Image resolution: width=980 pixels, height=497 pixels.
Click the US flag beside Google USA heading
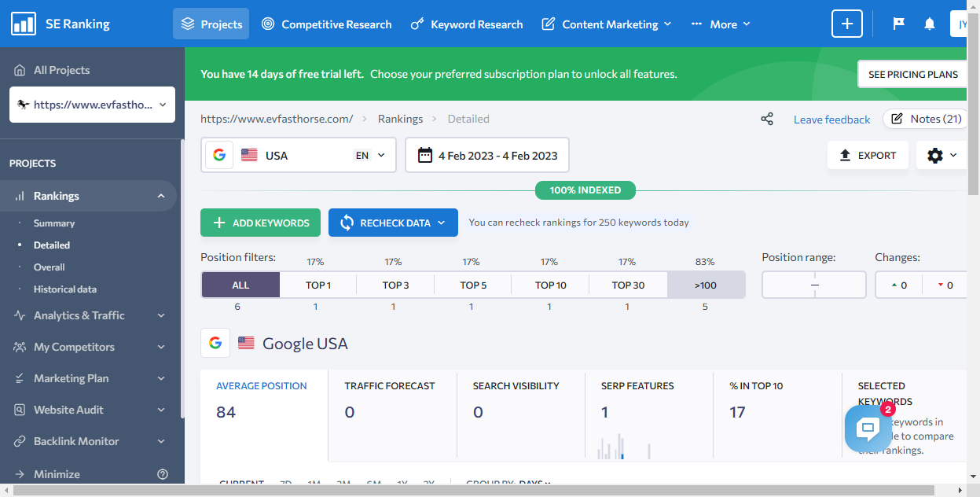[x=246, y=343]
